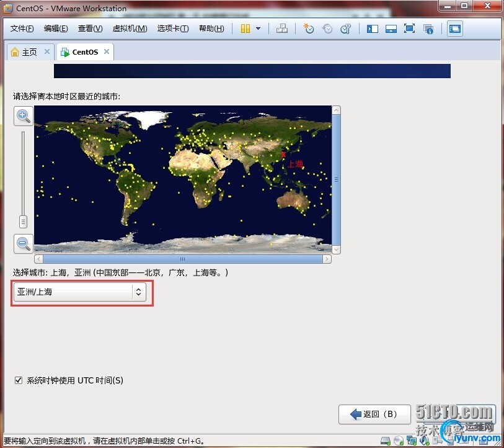Take a snapshot of this virtual machine
504x448 pixels.
(309, 29)
